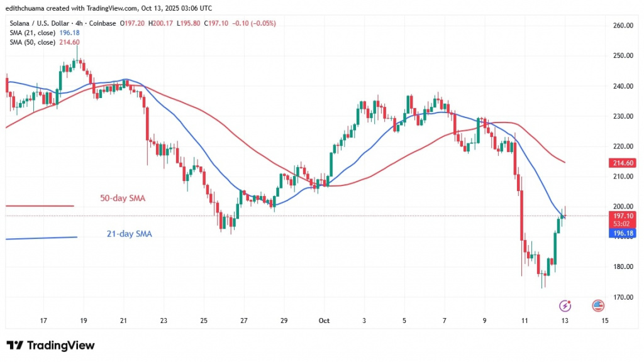Click the red 50-day SMA annotation text
The width and height of the screenshot is (644, 362).
tap(124, 199)
